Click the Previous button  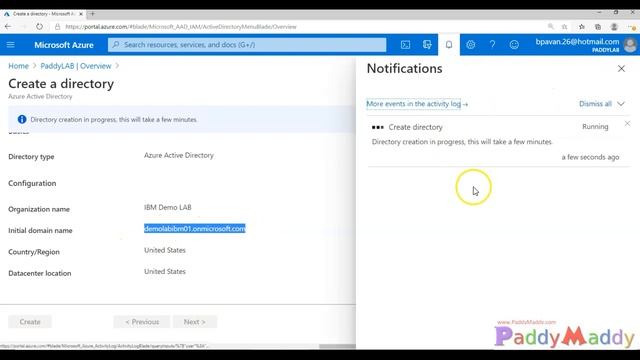pyautogui.click(x=142, y=322)
